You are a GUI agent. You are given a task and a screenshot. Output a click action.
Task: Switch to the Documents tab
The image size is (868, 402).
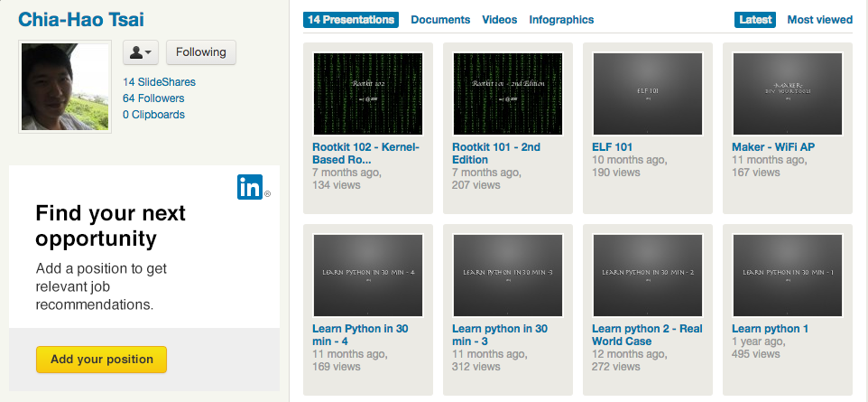click(440, 19)
